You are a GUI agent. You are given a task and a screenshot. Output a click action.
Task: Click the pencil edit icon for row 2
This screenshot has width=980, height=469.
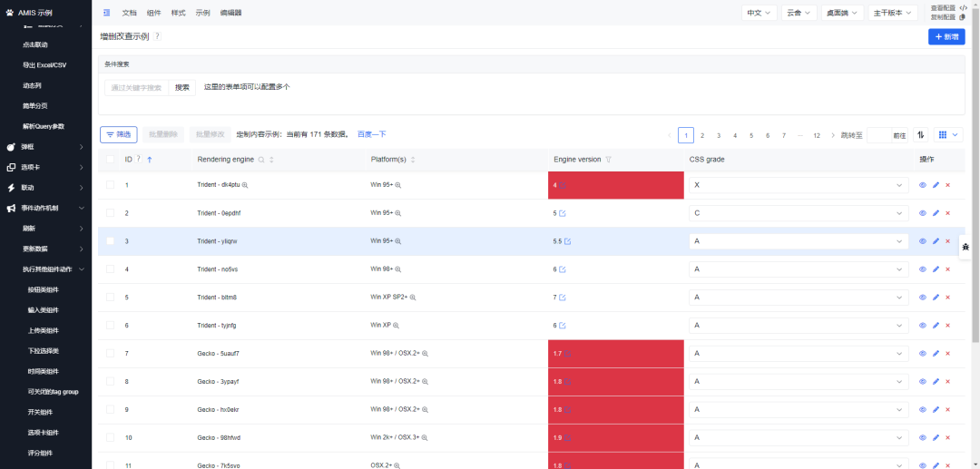(x=936, y=213)
